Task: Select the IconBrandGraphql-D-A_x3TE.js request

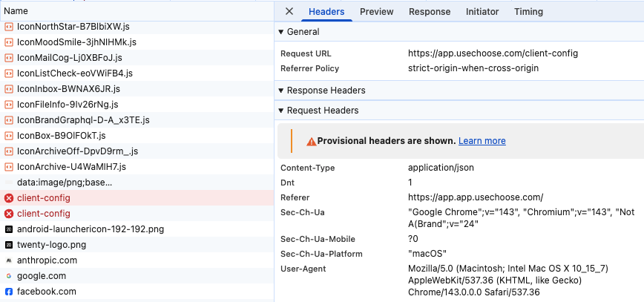Action: point(83,120)
